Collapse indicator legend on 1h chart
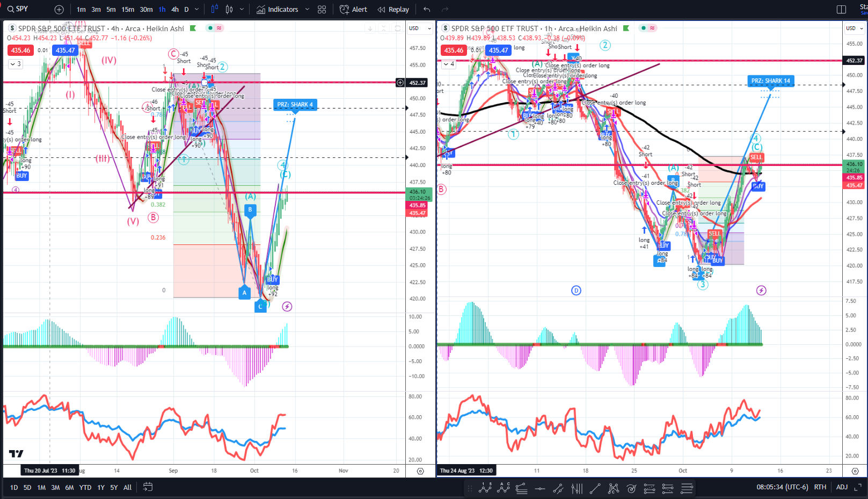The image size is (868, 499). (449, 64)
